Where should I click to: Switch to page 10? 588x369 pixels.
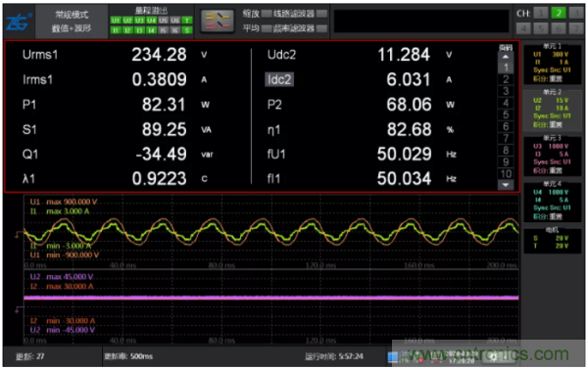point(506,174)
